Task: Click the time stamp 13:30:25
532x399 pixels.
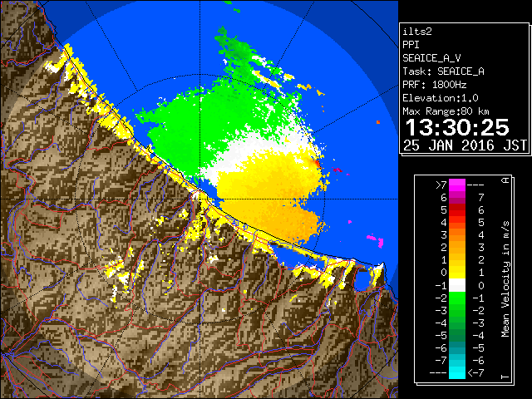Action: [457, 127]
